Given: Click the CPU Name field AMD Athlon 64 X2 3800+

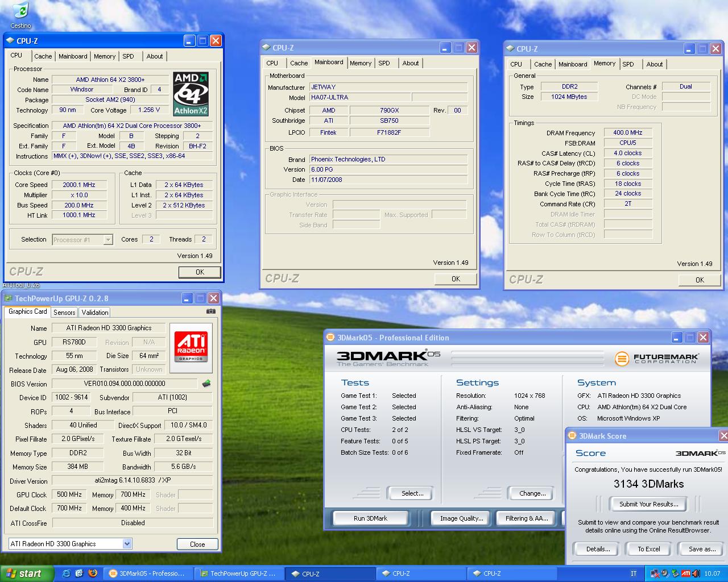Looking at the screenshot, I should [110, 80].
